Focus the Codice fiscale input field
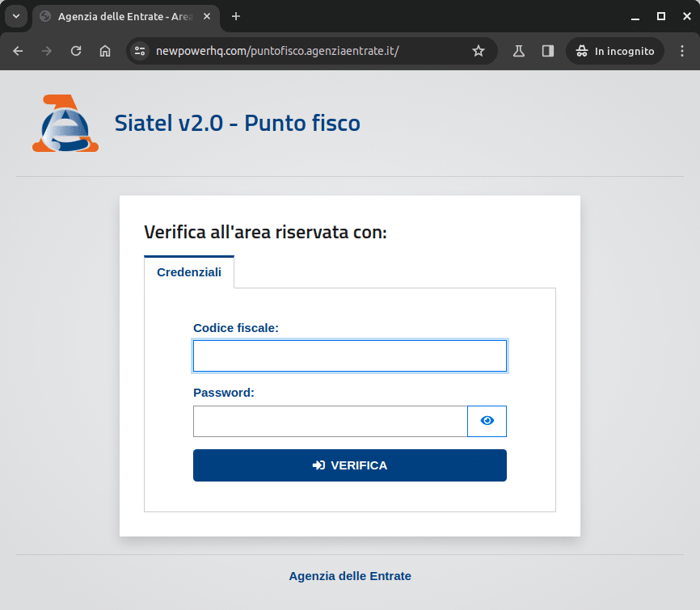The width and height of the screenshot is (700, 610). point(349,356)
